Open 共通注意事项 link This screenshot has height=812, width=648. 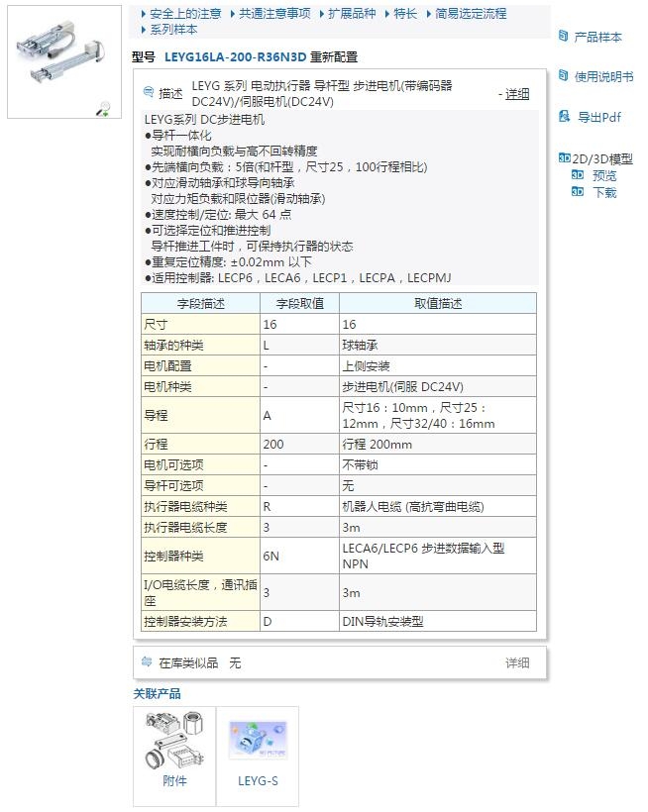click(x=274, y=14)
